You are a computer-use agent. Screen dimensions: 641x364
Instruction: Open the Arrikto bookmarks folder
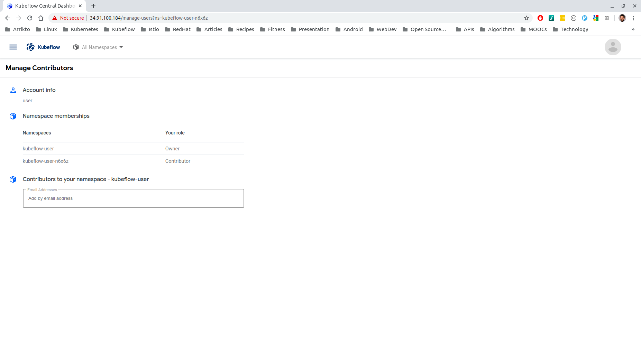[18, 29]
